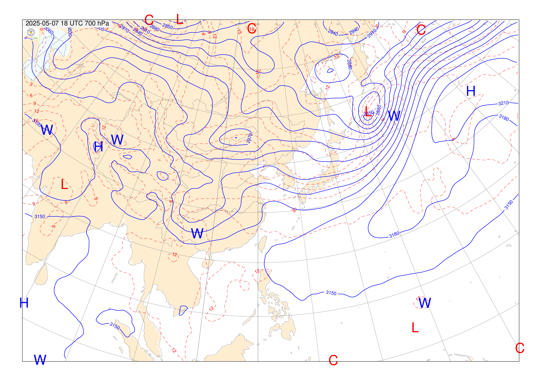Click the blue '3120' contour label
The image size is (543, 392).
[x=37, y=123]
